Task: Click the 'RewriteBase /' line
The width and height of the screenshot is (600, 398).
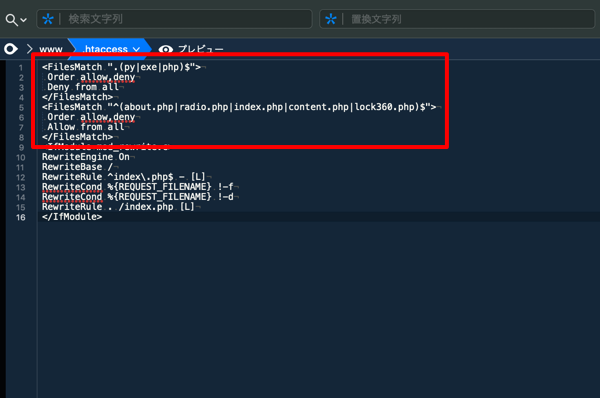Action: 77,167
